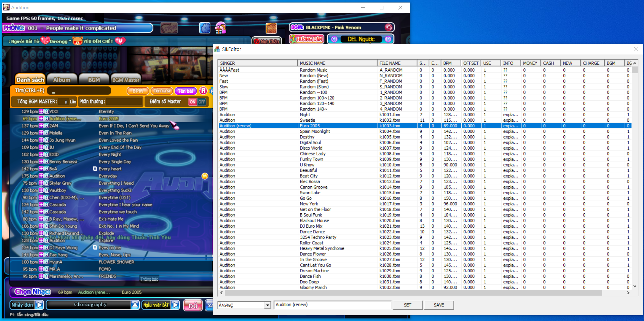Click previous arrow beside DEL Ngược
The height and width of the screenshot is (321, 644).
(x=334, y=39)
